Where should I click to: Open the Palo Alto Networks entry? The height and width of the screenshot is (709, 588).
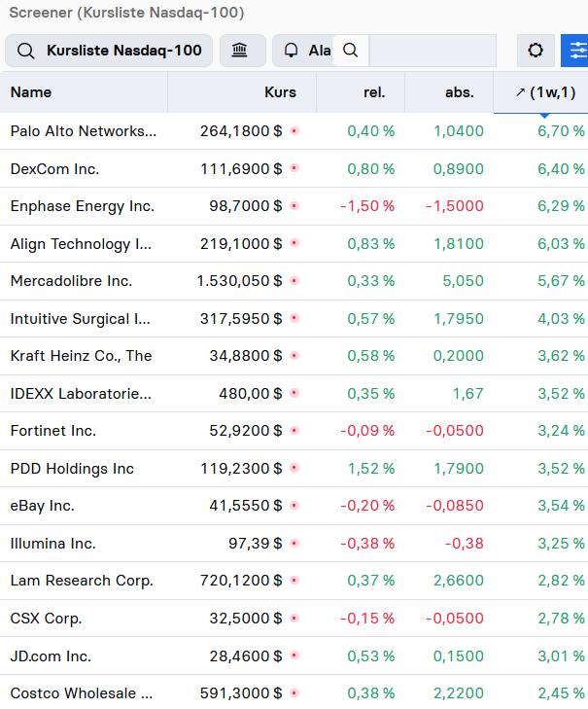coord(84,131)
